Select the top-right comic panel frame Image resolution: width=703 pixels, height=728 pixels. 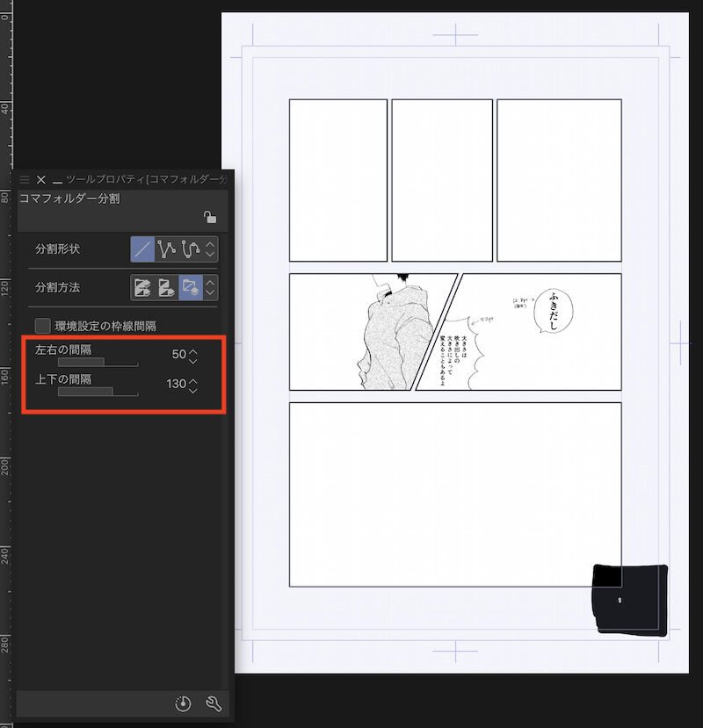pos(560,180)
